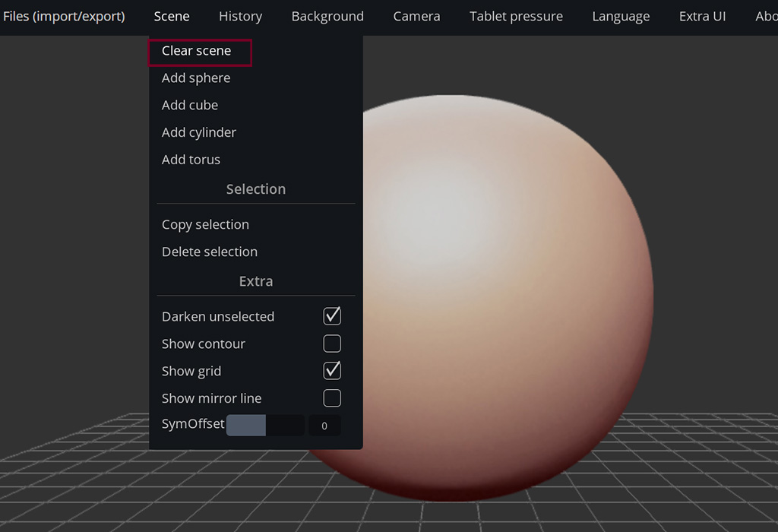The height and width of the screenshot is (532, 778).
Task: Disable the Darken unselected checkbox
Action: (x=332, y=316)
